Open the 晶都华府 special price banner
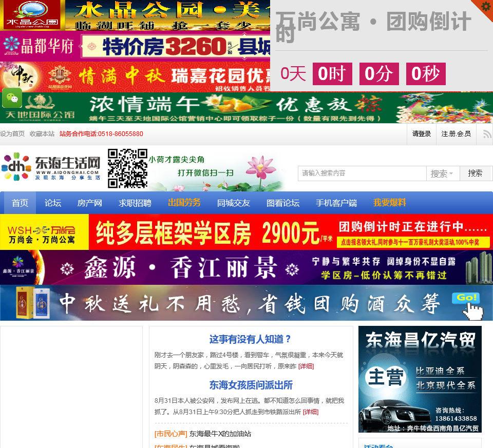The image size is (493, 448). tap(135, 46)
